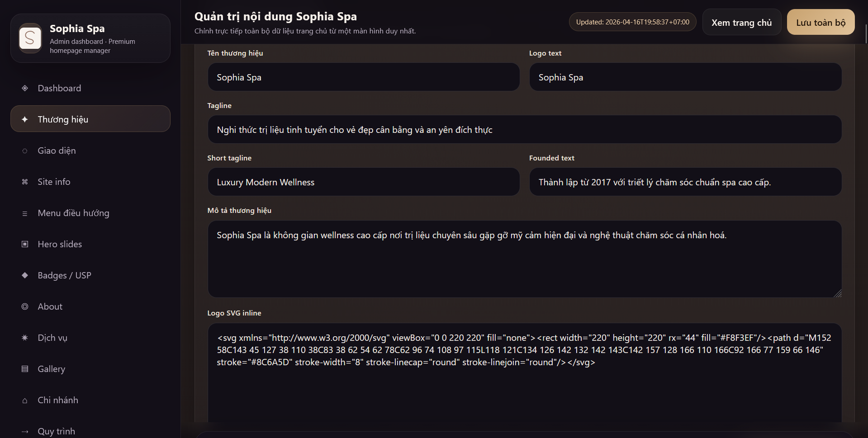Click the Gallery list icon
The height and width of the screenshot is (438, 868).
25,369
